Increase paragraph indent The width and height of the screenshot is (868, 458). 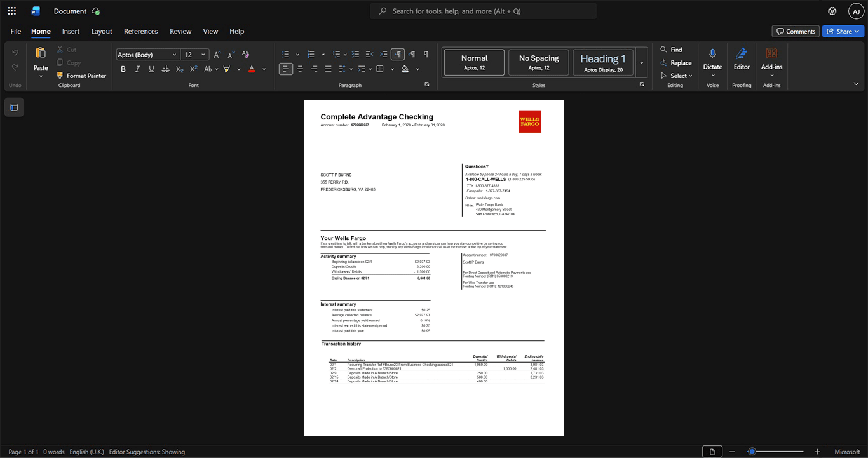384,54
